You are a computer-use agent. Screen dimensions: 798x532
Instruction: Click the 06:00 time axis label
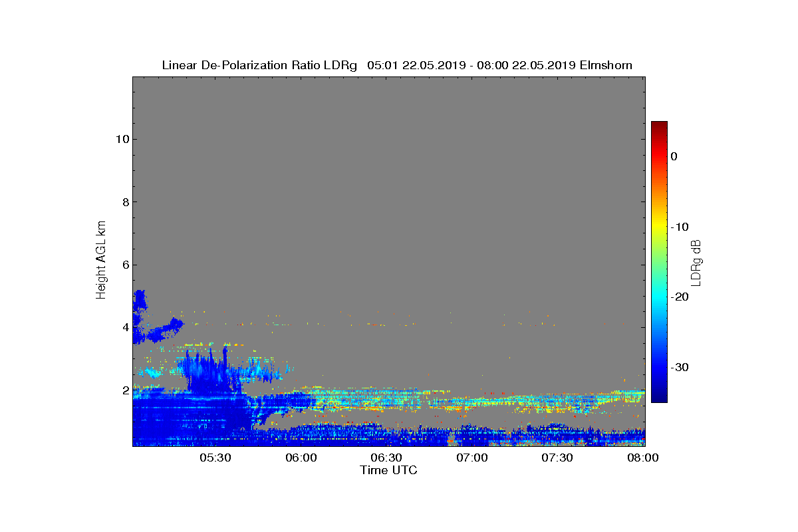pos(301,458)
